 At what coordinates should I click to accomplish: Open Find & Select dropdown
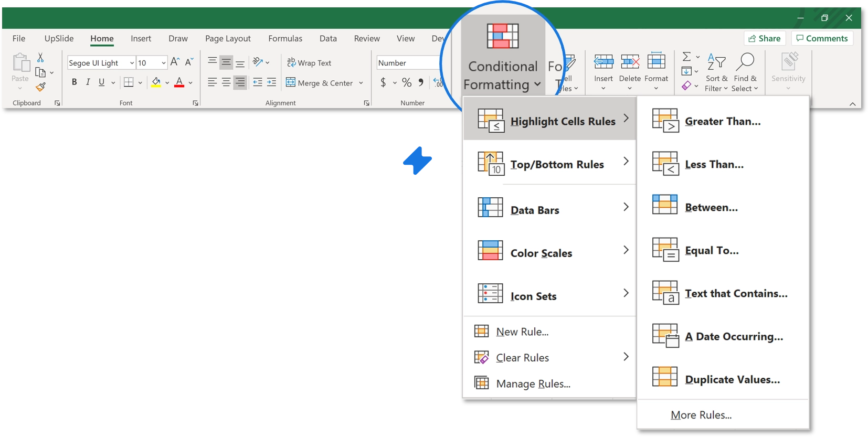pyautogui.click(x=745, y=72)
